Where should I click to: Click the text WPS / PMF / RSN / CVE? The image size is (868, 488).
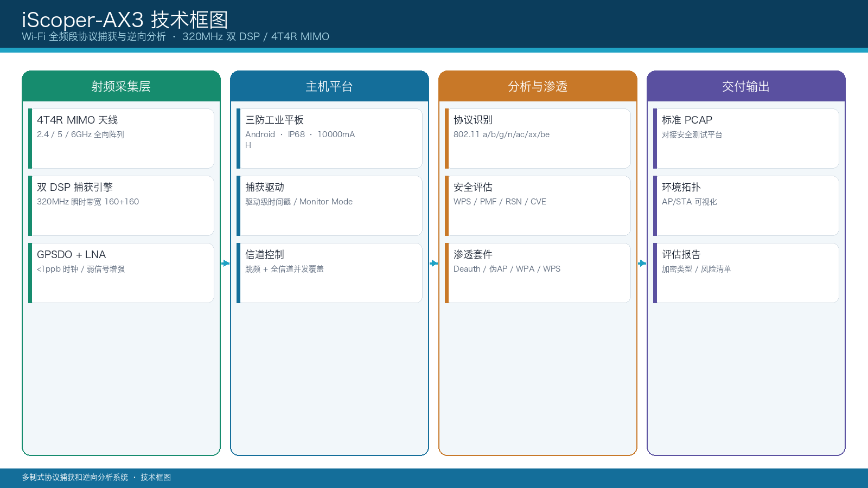500,202
